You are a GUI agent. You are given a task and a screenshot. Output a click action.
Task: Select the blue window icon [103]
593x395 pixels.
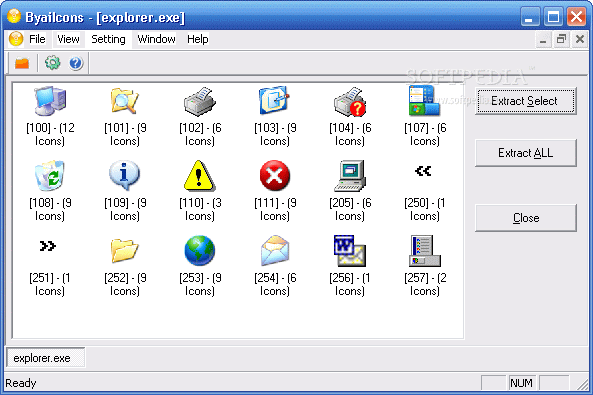(275, 100)
